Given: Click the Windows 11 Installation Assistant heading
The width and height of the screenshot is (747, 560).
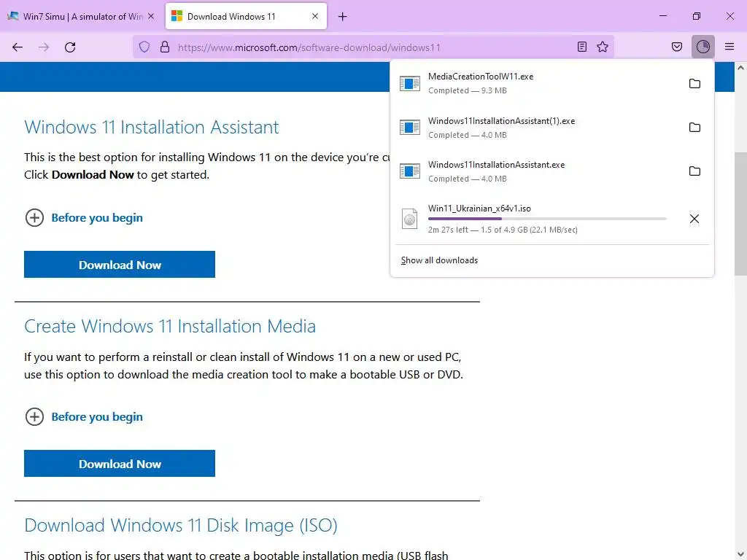Looking at the screenshot, I should pyautogui.click(x=152, y=127).
